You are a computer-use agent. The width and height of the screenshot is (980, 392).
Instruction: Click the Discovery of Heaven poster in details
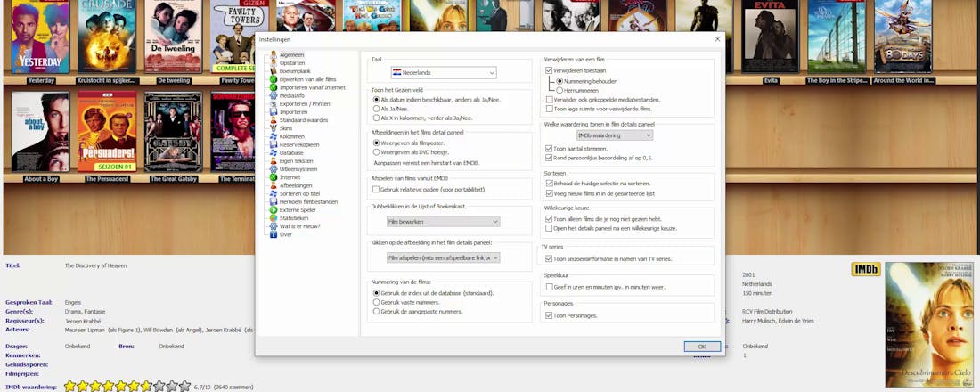tap(928, 325)
